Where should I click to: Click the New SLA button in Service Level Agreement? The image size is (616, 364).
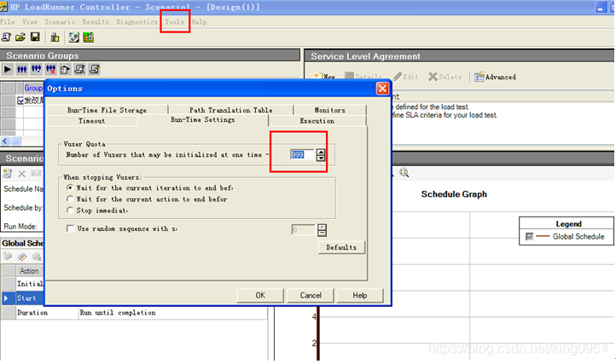324,77
